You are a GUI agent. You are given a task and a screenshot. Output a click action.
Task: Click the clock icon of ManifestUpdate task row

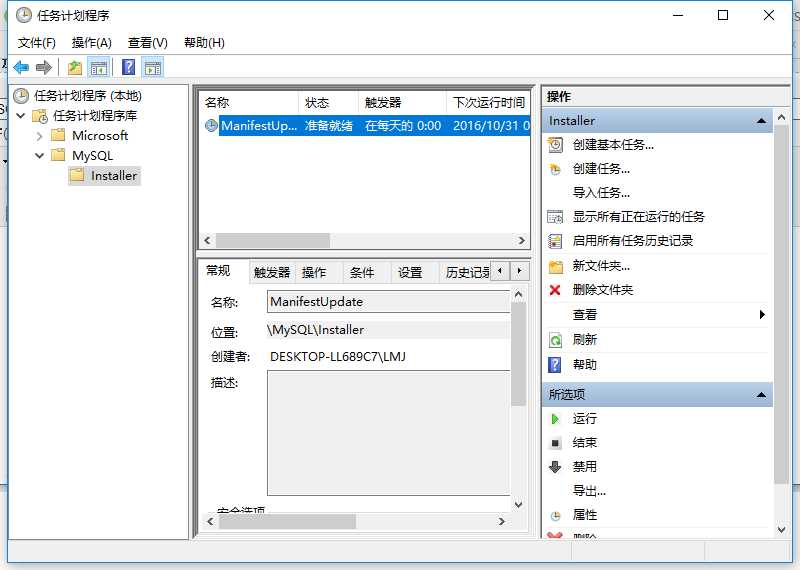click(211, 125)
